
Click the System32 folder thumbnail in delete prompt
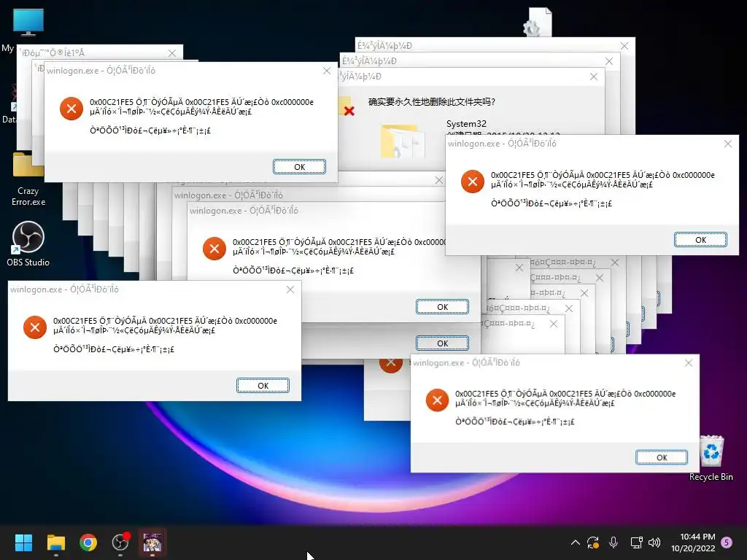pyautogui.click(x=403, y=141)
